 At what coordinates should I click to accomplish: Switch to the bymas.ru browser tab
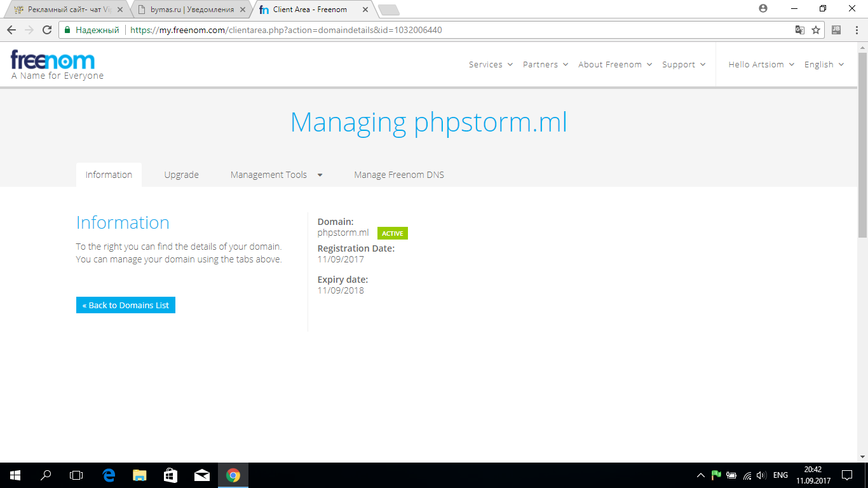pyautogui.click(x=191, y=10)
